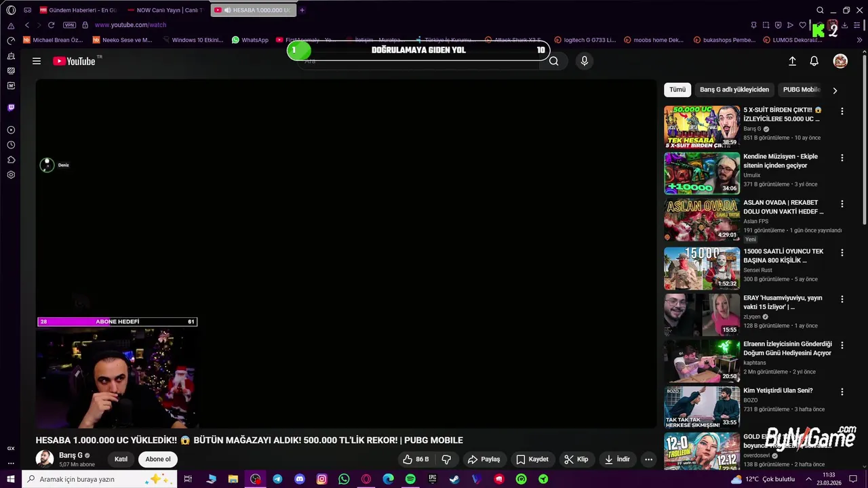The width and height of the screenshot is (868, 488).
Task: Open options for 'ASLAN OVADA' video
Action: point(842,204)
